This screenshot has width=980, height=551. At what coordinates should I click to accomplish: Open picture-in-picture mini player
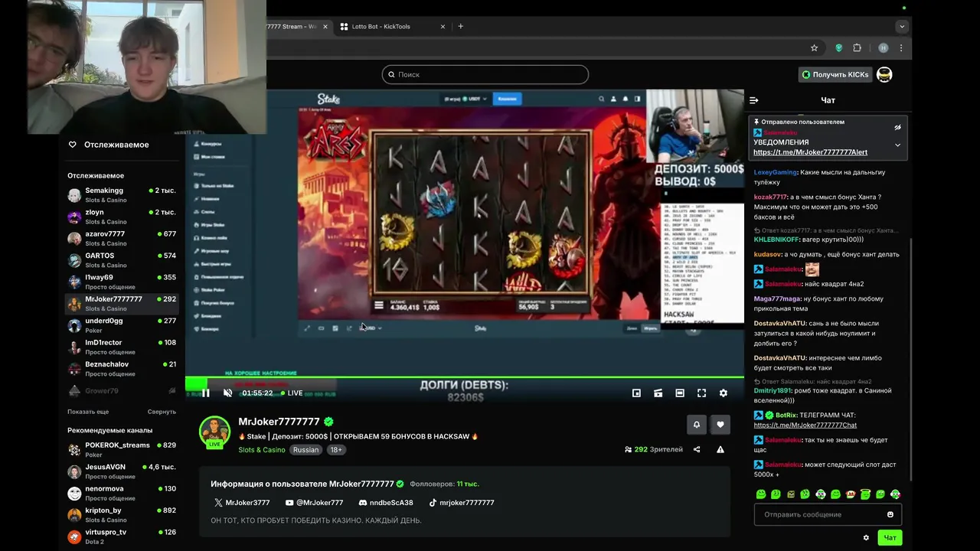(x=636, y=393)
